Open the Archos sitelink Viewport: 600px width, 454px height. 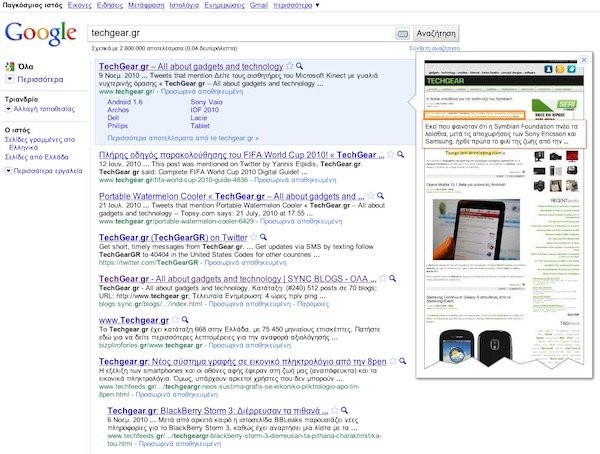118,110
